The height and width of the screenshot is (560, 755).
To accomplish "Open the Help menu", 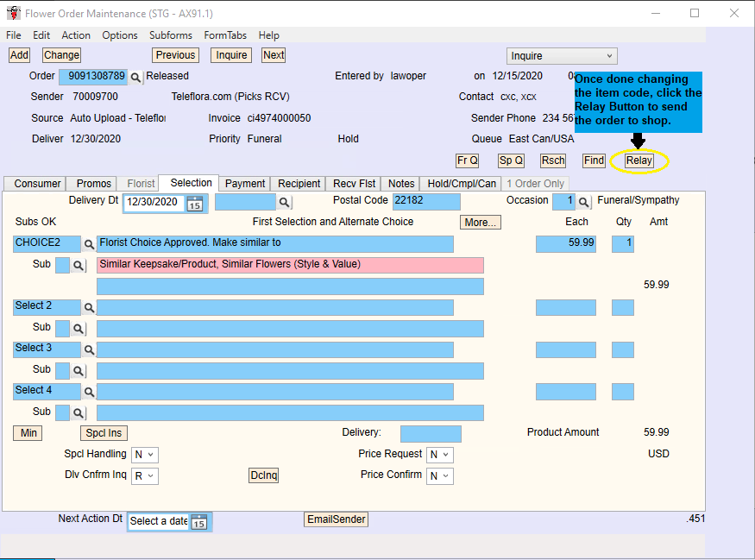I will point(268,35).
